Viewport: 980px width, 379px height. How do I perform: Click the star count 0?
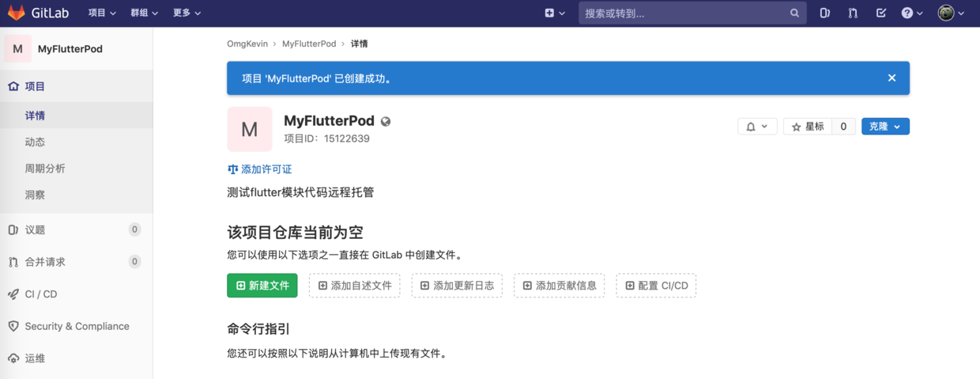(843, 127)
